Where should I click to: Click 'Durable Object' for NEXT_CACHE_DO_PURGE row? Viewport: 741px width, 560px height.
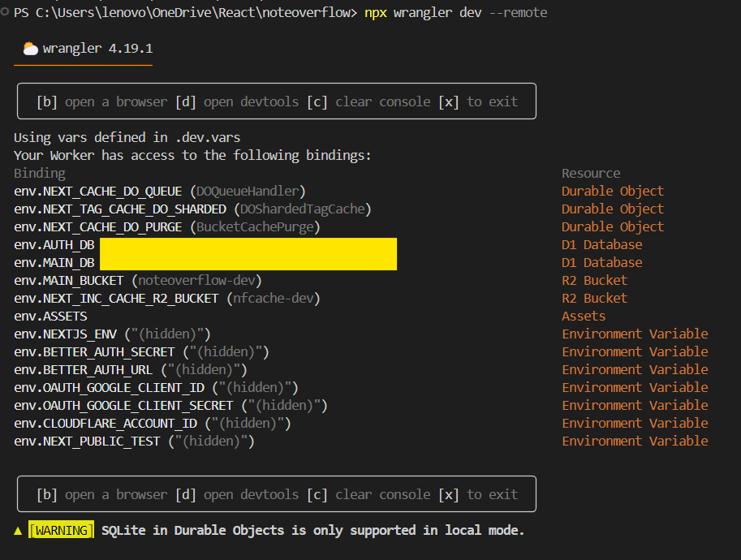[613, 227]
